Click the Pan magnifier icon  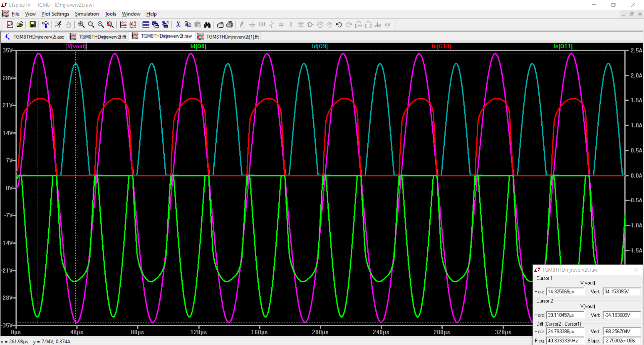pyautogui.click(x=91, y=25)
